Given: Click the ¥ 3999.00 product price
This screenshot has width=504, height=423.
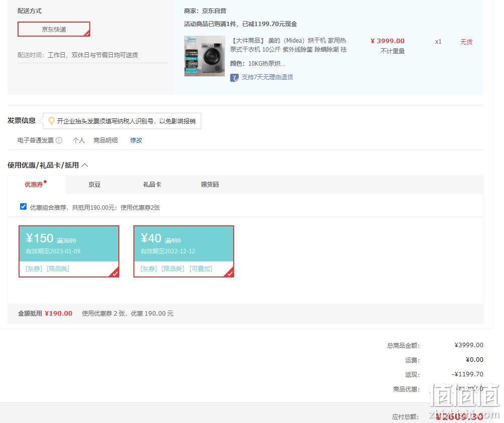Looking at the screenshot, I should point(387,41).
